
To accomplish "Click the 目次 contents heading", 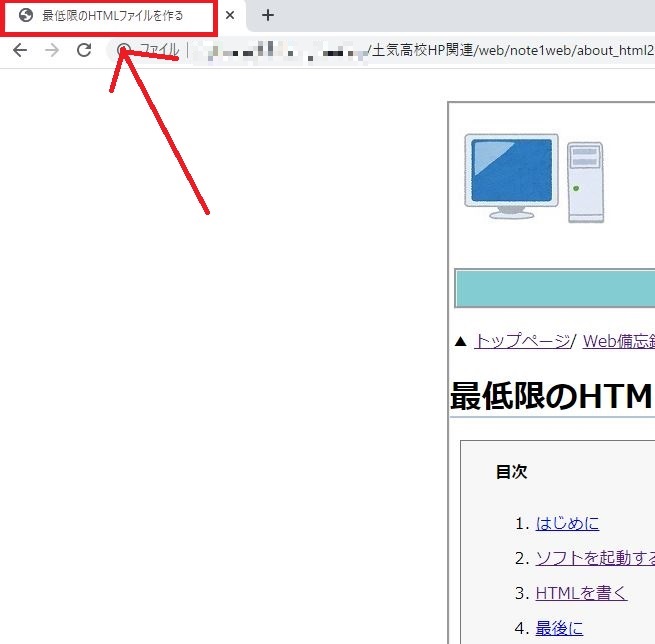I will click(x=511, y=472).
